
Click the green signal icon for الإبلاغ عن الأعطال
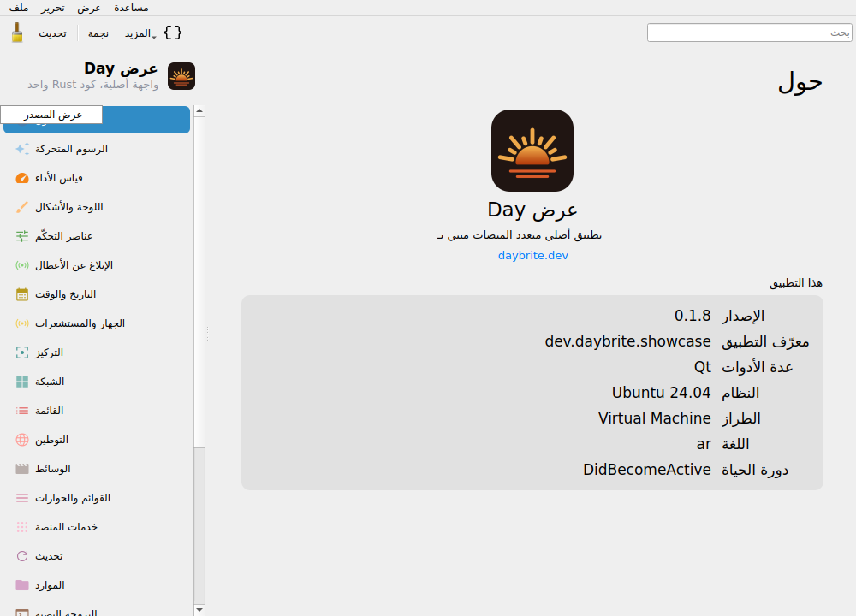(22, 265)
